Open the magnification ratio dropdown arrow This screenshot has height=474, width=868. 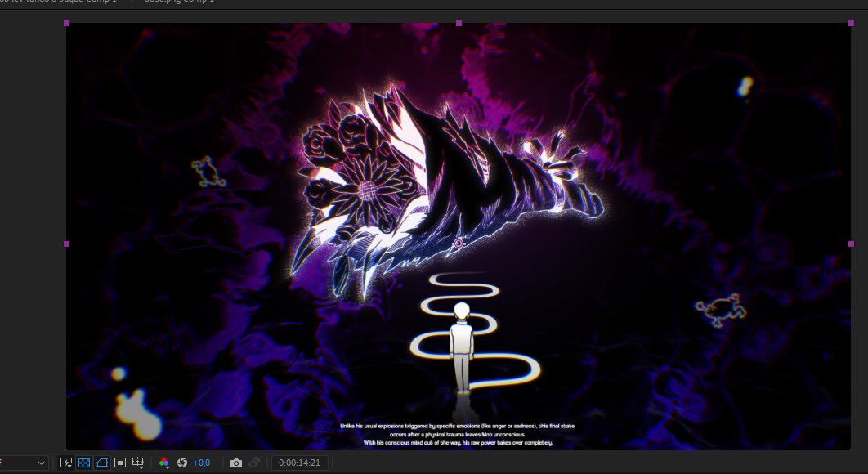pyautogui.click(x=41, y=463)
